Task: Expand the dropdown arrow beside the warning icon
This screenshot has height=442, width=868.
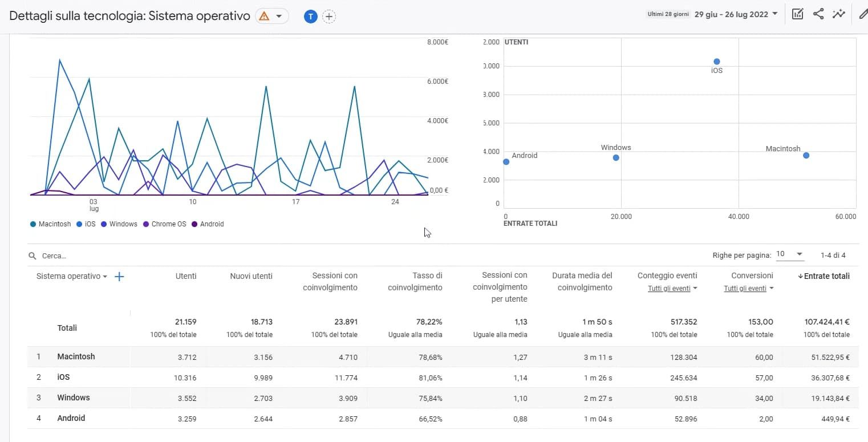Action: tap(279, 16)
